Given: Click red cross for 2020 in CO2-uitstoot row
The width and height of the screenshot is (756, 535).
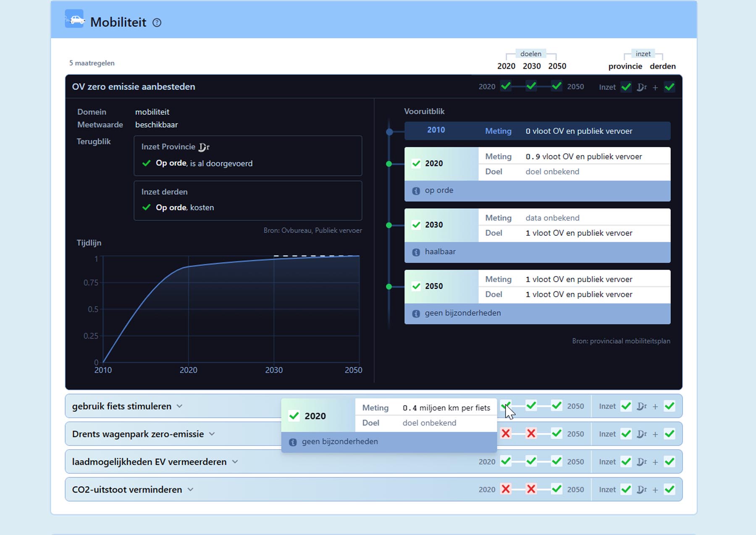Looking at the screenshot, I should tap(506, 489).
